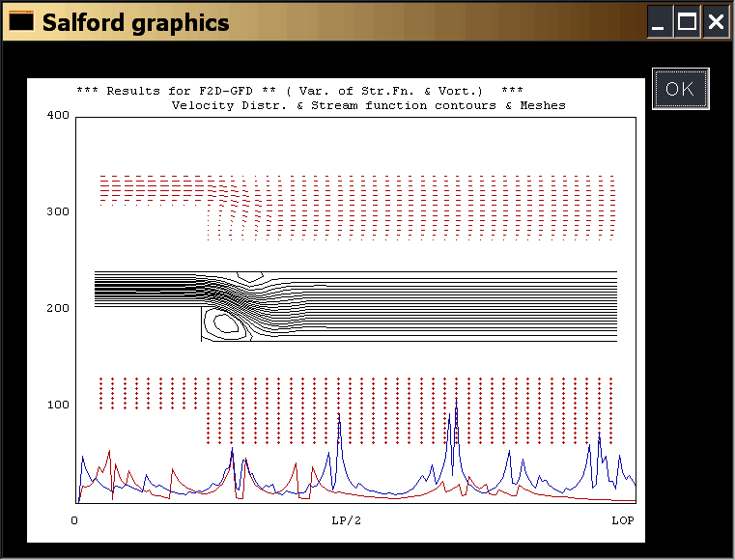This screenshot has height=560, width=735.
Task: Click the y-axis label 300
Action: click(x=58, y=211)
